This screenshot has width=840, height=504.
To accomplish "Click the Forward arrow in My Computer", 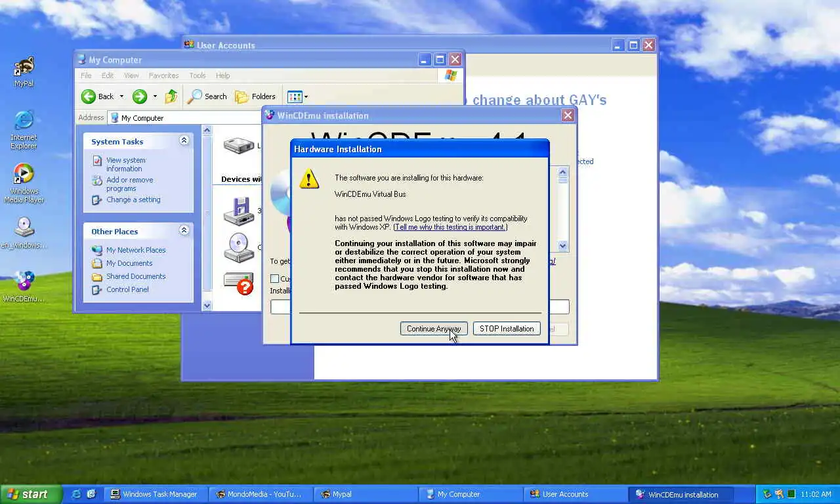I will 140,96.
